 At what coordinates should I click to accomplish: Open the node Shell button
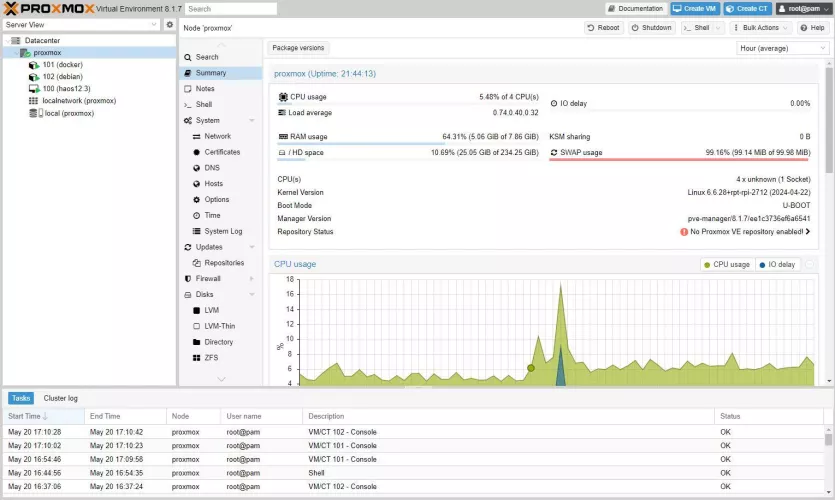[x=697, y=28]
